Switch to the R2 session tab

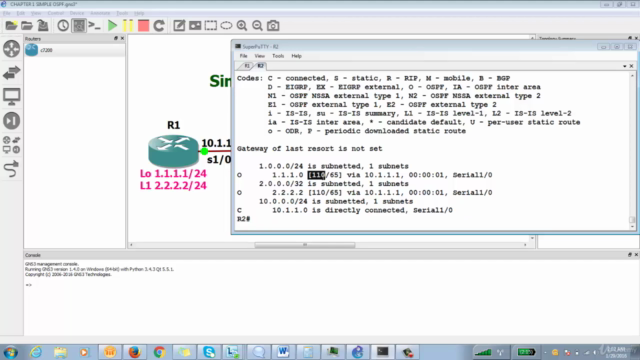260,66
